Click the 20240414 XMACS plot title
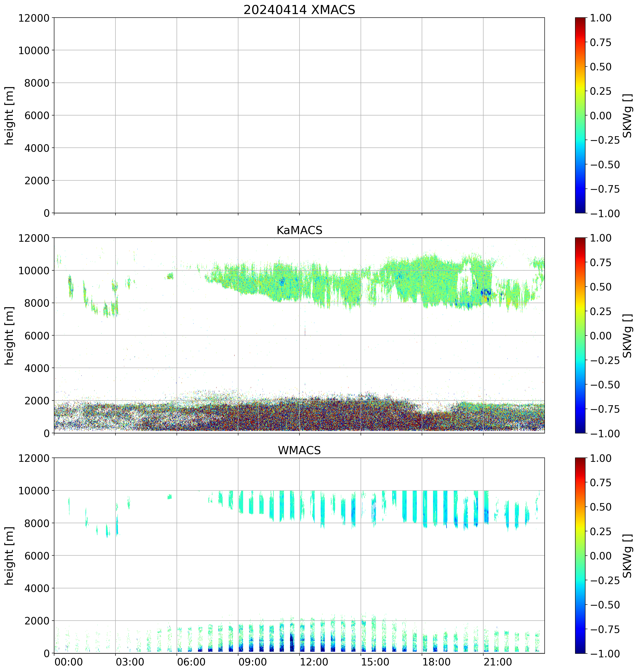Image resolution: width=638 pixels, height=672 pixels. point(299,10)
